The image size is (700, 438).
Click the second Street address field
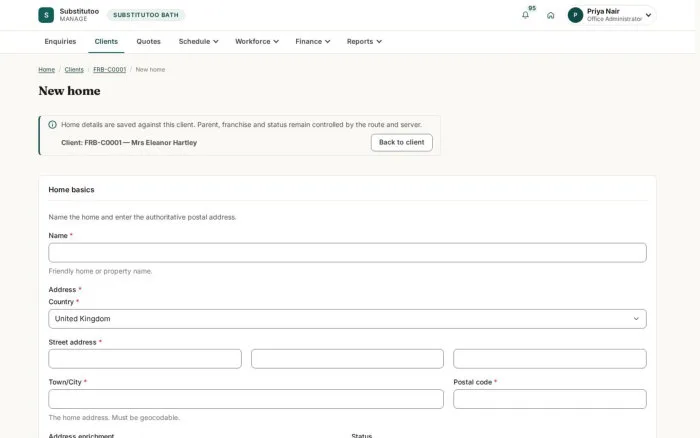347,359
